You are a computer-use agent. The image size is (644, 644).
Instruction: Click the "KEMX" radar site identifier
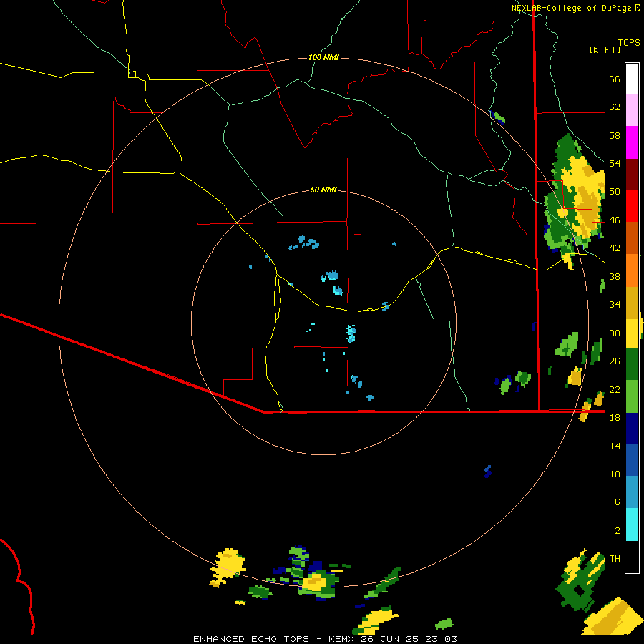coord(343,639)
